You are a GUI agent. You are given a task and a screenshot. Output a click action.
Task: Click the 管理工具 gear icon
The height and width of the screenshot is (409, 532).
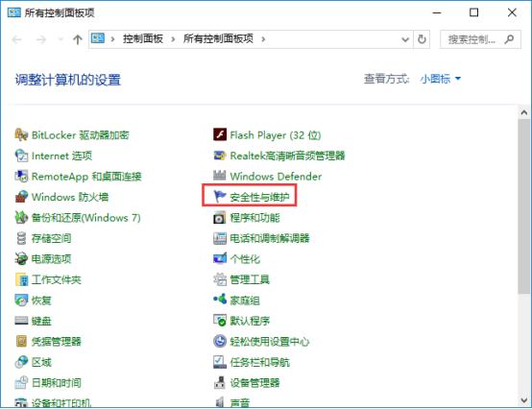[220, 279]
